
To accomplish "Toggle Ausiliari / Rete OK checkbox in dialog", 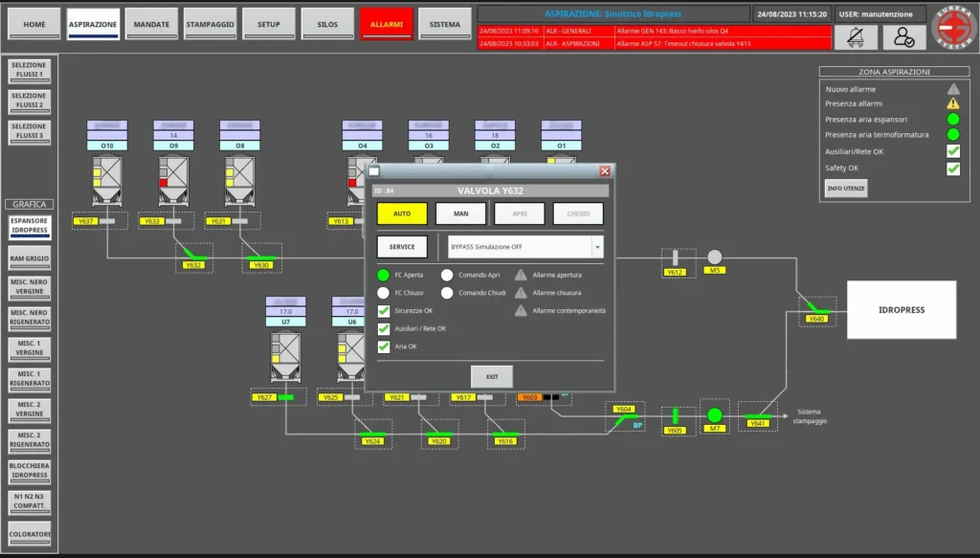I will coord(384,328).
